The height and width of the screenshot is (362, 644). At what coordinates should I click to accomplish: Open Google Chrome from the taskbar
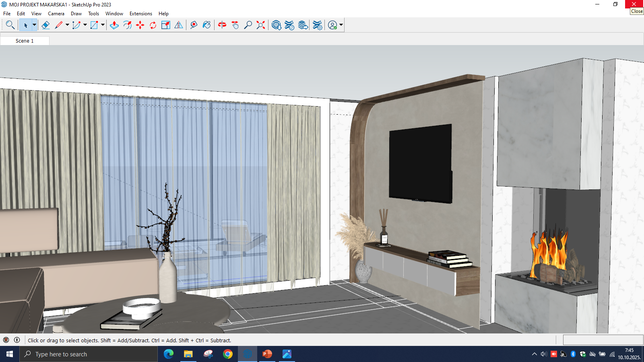coord(228,354)
